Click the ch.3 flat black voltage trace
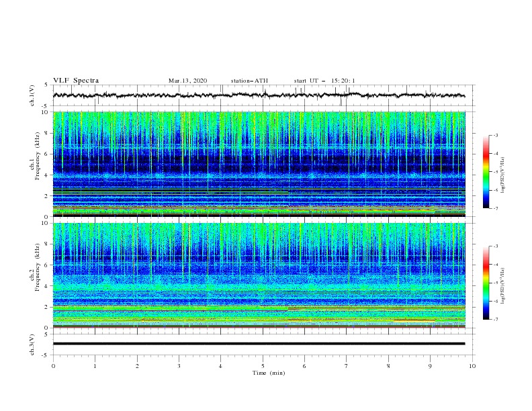The width and height of the screenshot is (532, 411). click(259, 344)
